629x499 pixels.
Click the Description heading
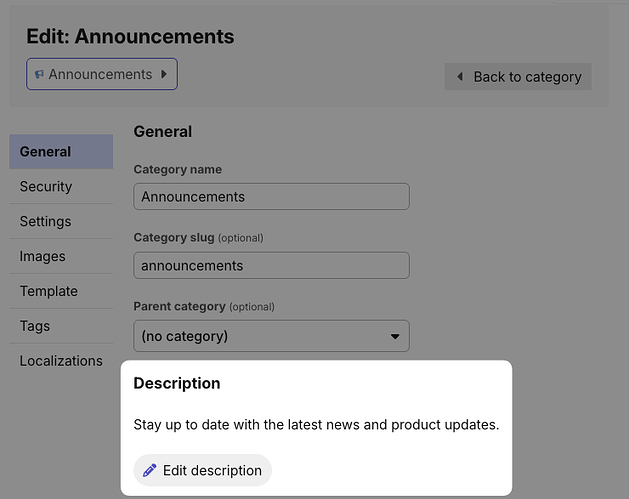(x=177, y=383)
